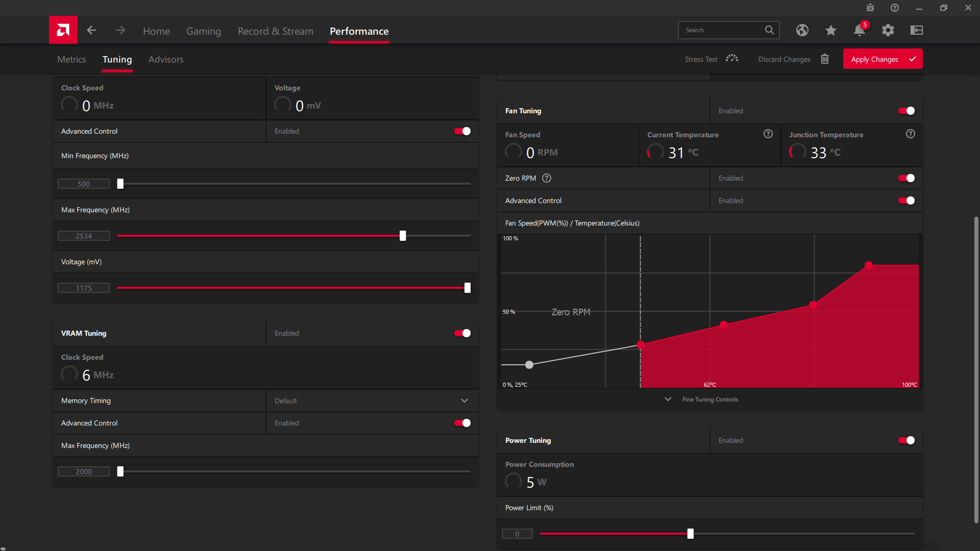
Task: Show Current Temperature help tooltip icon
Action: tap(768, 134)
